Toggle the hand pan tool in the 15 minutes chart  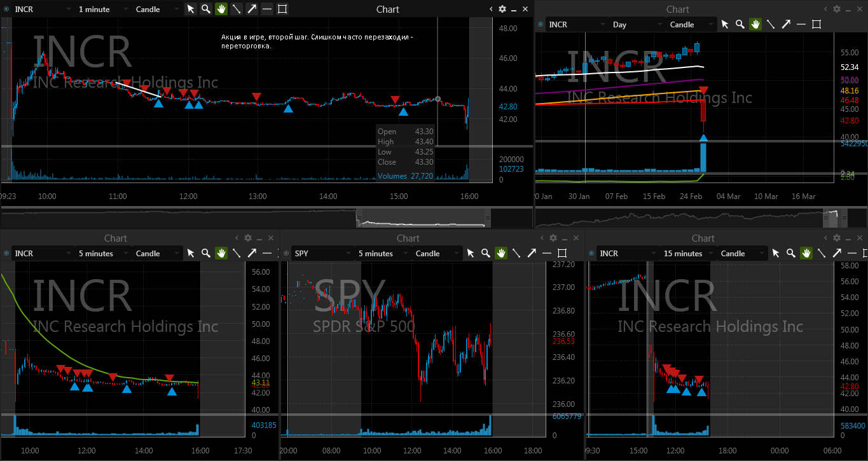click(x=806, y=253)
